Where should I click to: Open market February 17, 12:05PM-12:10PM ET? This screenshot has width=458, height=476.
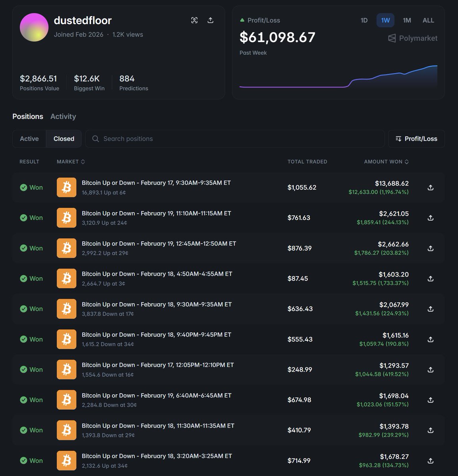(158, 365)
